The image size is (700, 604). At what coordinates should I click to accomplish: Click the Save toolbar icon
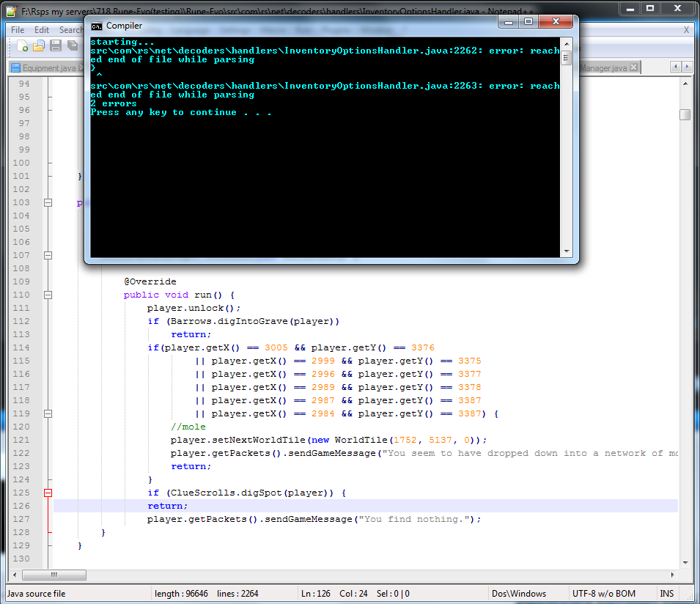56,45
